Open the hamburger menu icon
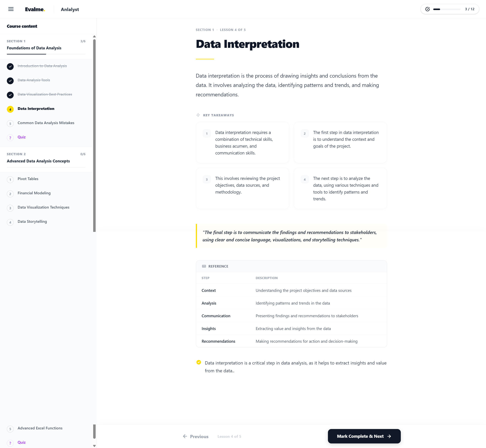 click(x=11, y=9)
